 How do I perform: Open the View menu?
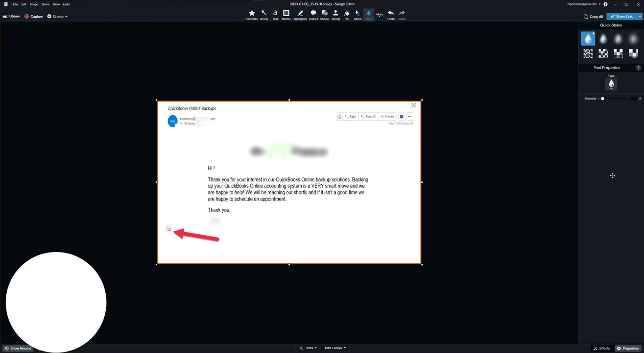(x=56, y=4)
